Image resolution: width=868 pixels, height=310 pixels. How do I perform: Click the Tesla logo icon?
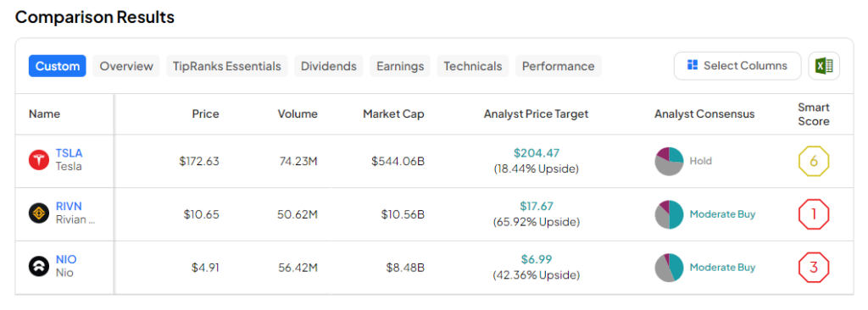(x=39, y=161)
